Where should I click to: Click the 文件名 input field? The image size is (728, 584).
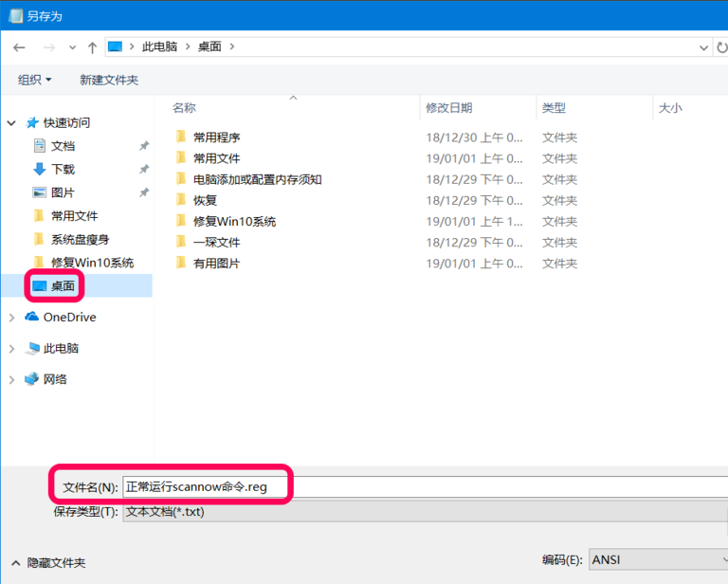(x=425, y=486)
